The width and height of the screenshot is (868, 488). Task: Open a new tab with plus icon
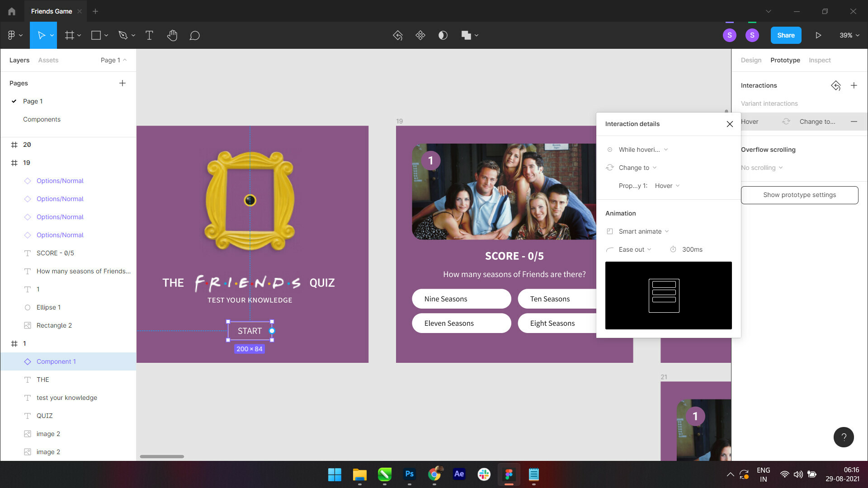click(95, 11)
